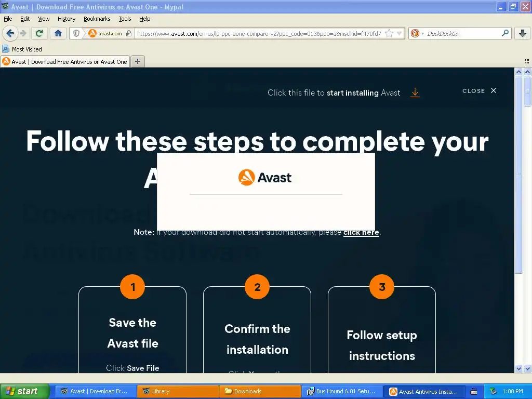Bookmark this page with the star icon
Viewport: 532px width, 399px height.
coord(389,33)
